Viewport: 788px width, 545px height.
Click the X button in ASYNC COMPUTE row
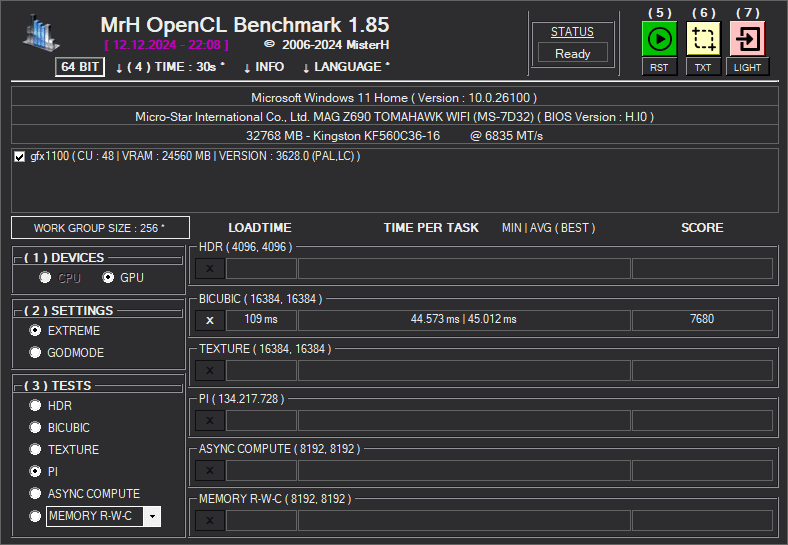click(x=210, y=471)
